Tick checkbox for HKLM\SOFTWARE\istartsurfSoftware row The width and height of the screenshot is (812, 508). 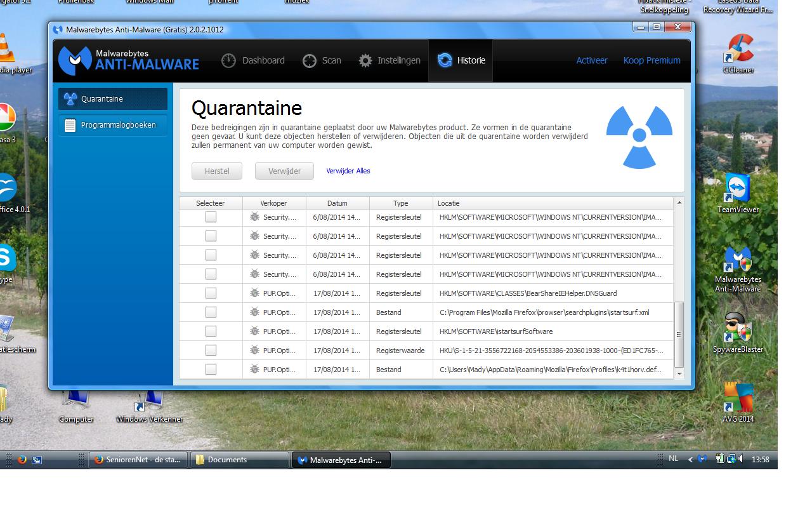[x=211, y=331]
